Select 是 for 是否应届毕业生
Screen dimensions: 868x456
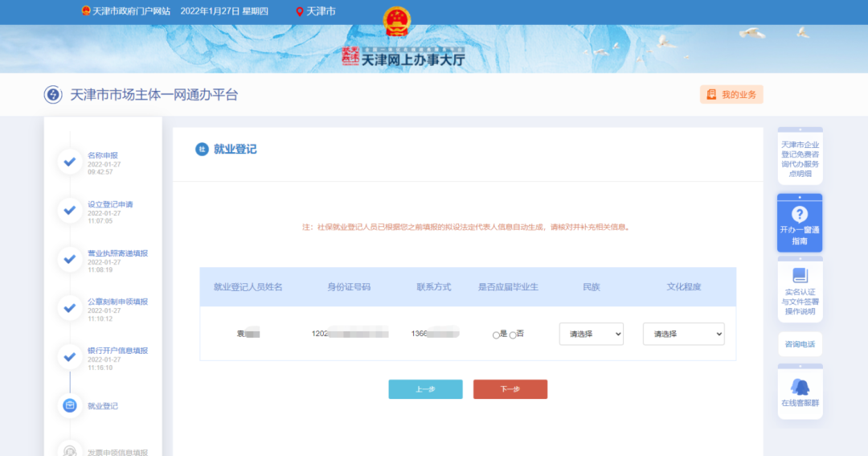[x=496, y=335]
